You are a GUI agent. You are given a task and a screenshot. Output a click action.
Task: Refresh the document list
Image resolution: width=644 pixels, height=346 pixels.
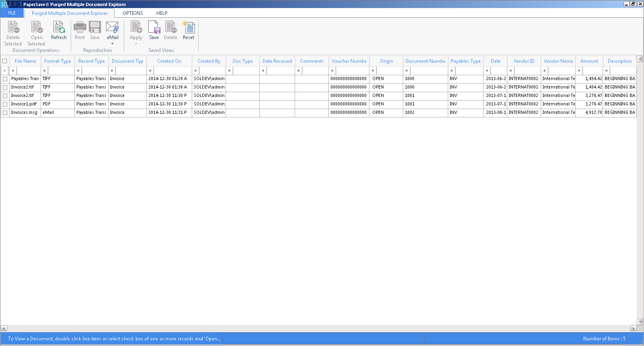pos(59,31)
